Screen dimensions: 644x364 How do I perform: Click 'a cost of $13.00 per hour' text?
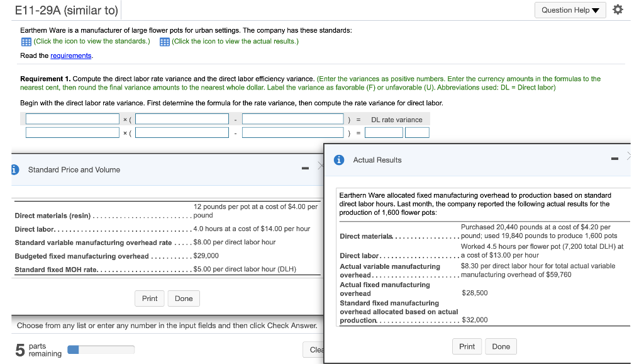point(500,255)
